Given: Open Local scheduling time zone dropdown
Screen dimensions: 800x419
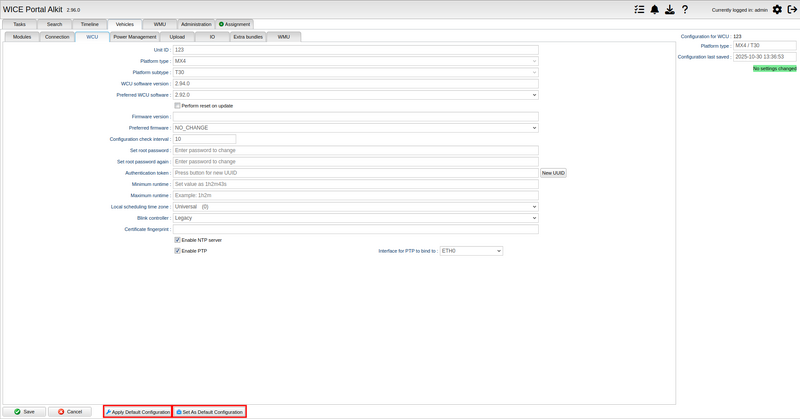Looking at the screenshot, I should pos(355,206).
